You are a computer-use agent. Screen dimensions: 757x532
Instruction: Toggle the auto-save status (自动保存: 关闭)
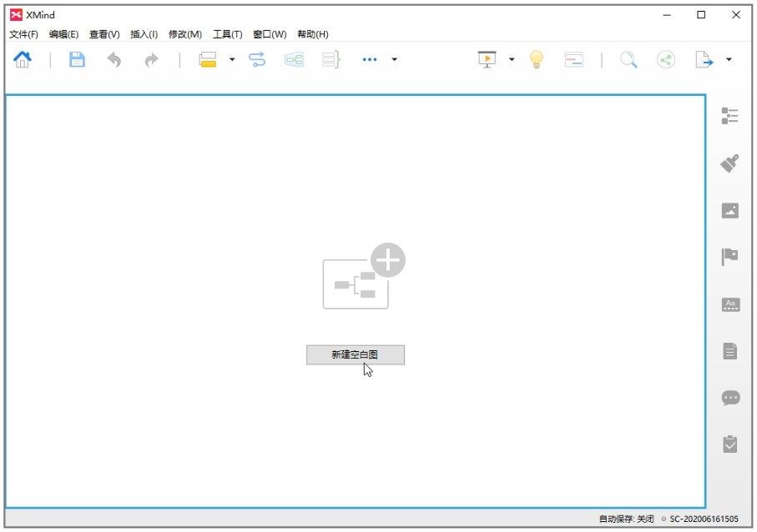click(626, 519)
